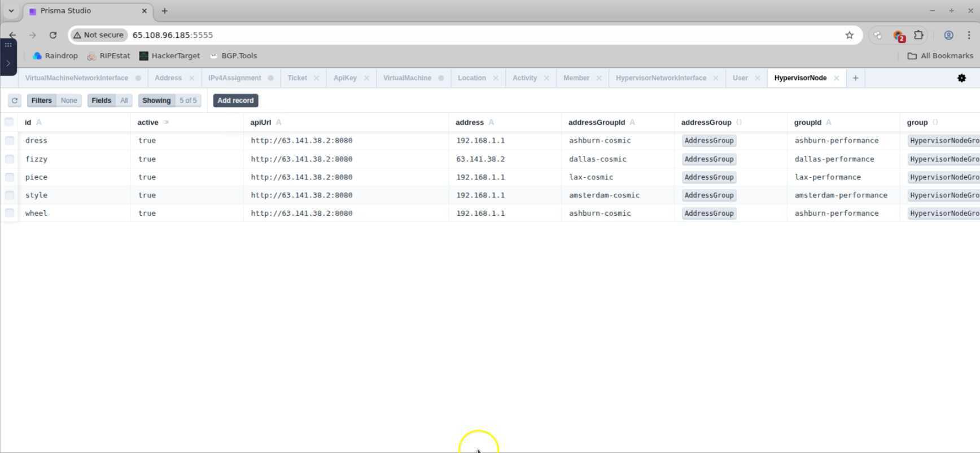Select the lax-performance groupId cell
Screen dimensions: 980x453
click(844, 177)
